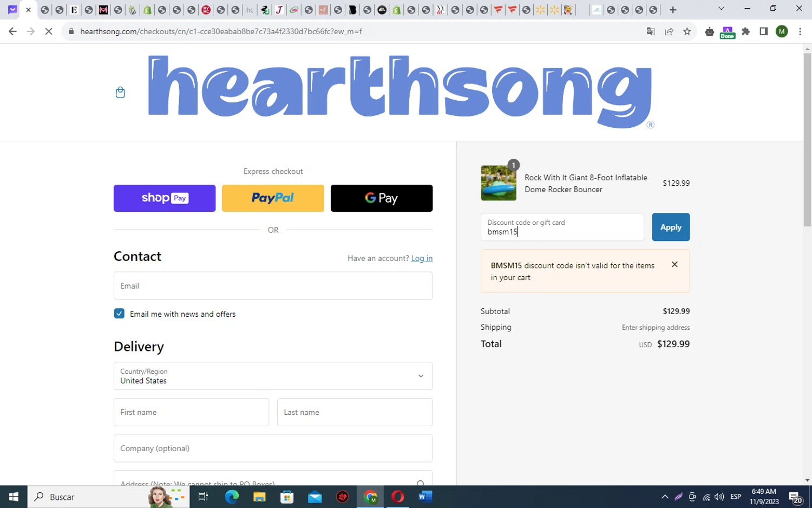This screenshot has width=812, height=508.
Task: Check out using the PayPal button
Action: pyautogui.click(x=273, y=198)
